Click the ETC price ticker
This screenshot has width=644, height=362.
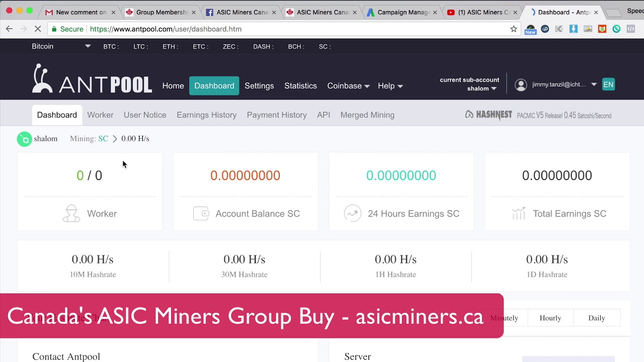point(201,46)
